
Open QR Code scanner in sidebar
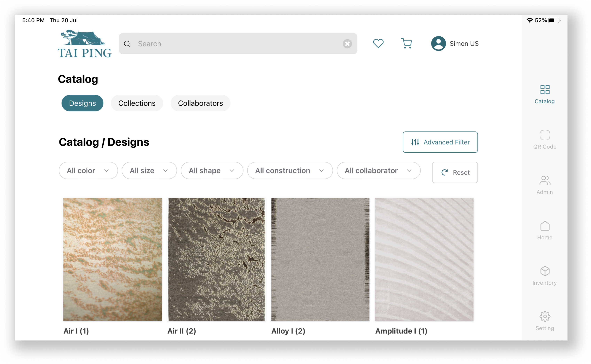545,140
